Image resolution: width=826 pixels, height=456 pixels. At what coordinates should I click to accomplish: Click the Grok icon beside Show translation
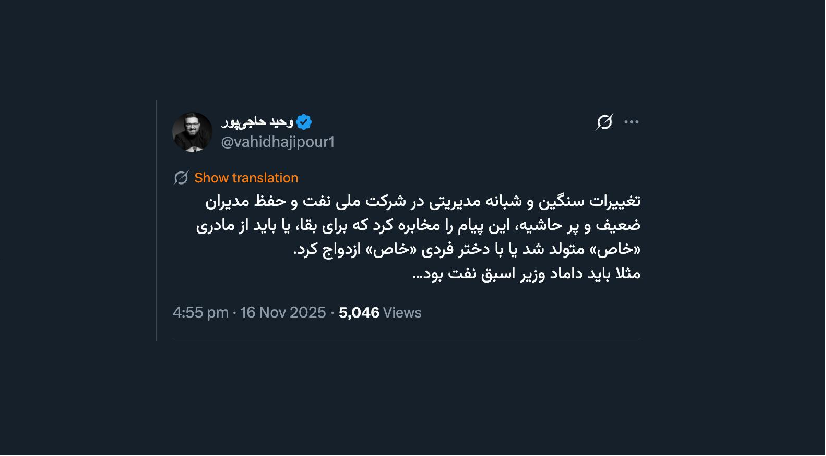click(x=181, y=178)
